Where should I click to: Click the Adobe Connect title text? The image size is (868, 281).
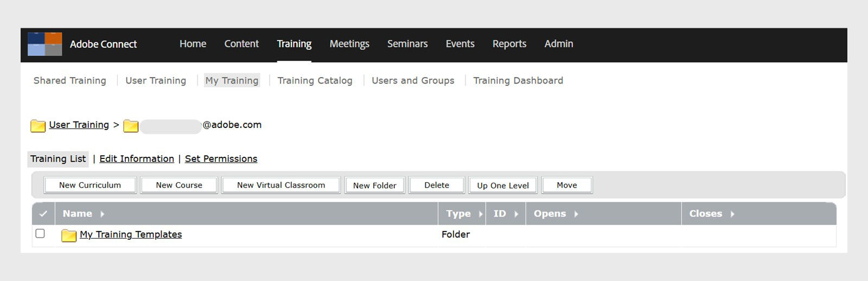coord(103,44)
